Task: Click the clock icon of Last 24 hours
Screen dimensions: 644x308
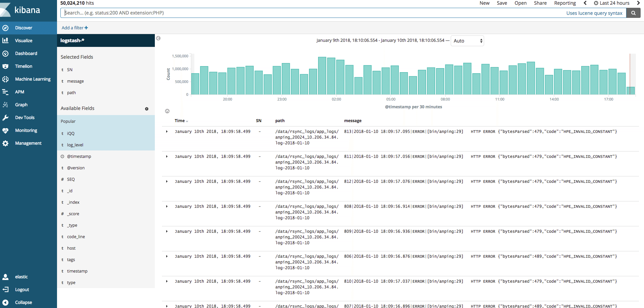Action: tap(596, 3)
